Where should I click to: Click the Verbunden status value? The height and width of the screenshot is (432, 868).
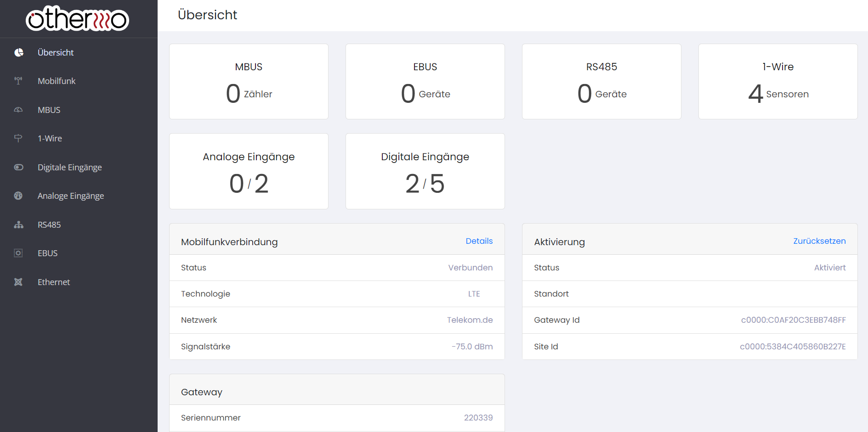[x=471, y=268]
